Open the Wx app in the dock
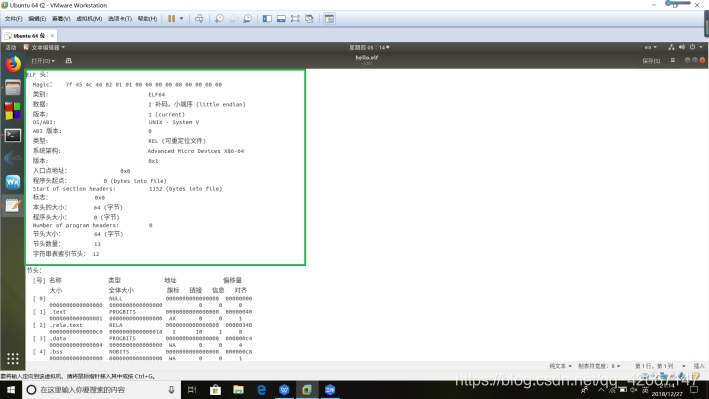Image resolution: width=709 pixels, height=399 pixels. (x=13, y=182)
